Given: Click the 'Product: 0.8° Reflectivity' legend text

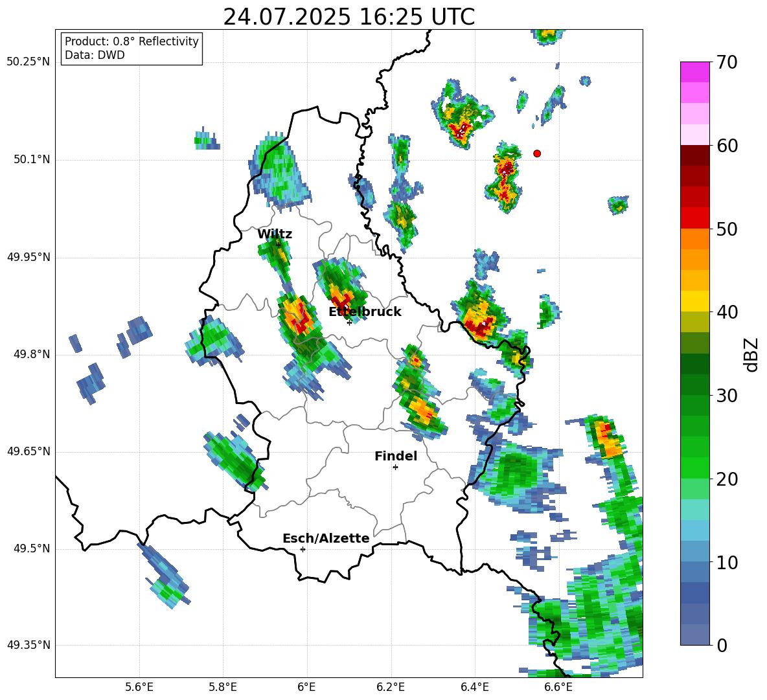Looking at the screenshot, I should point(132,41).
